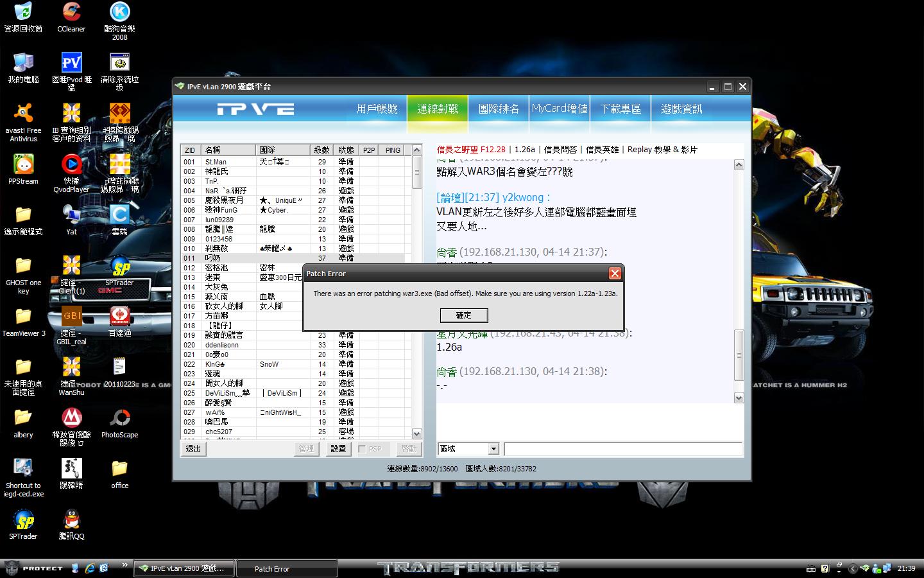Open the 1.26a link in header
The image size is (924, 578).
525,150
